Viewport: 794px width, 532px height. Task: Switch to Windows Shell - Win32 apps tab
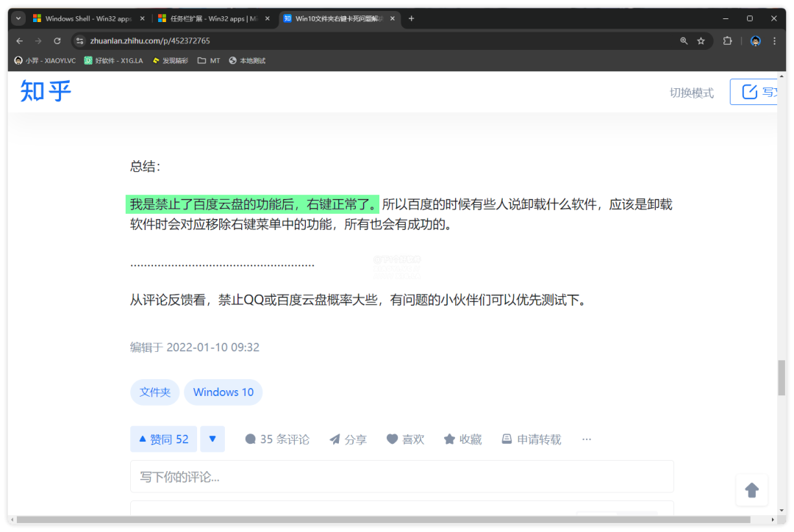88,18
